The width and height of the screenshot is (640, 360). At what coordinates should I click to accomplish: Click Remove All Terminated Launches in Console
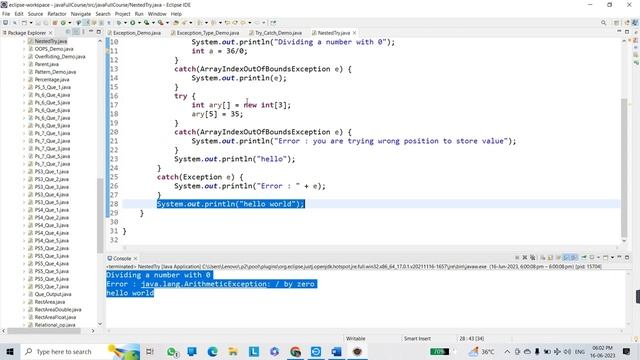[x=533, y=258]
